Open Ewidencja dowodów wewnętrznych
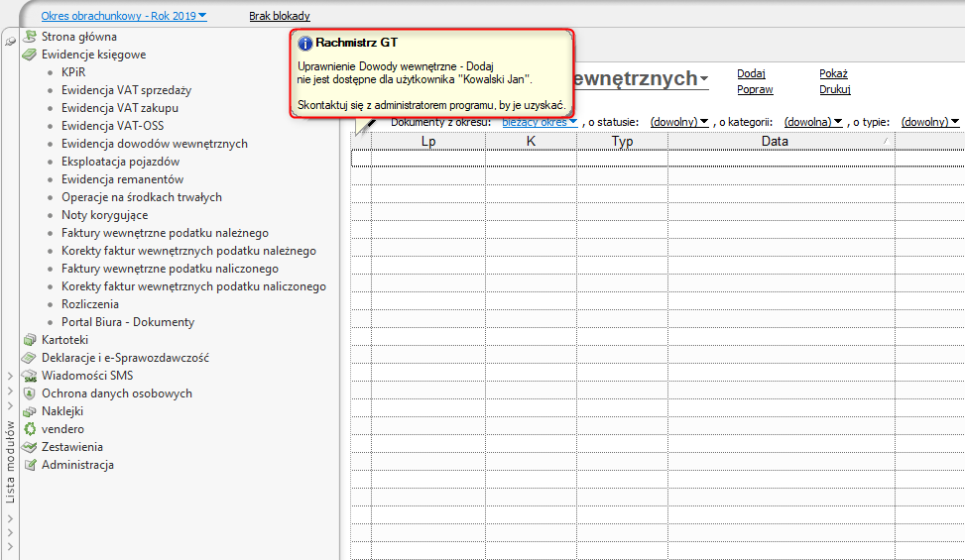 point(155,144)
